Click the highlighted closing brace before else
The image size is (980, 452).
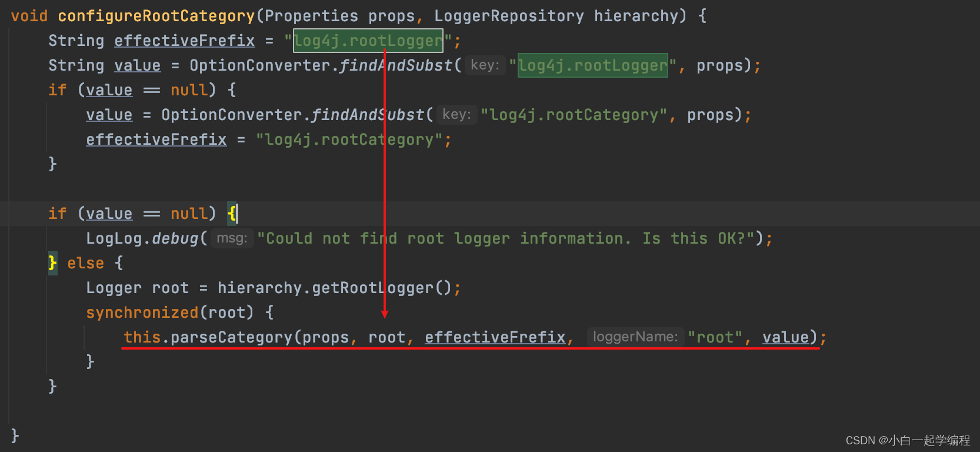coord(53,263)
